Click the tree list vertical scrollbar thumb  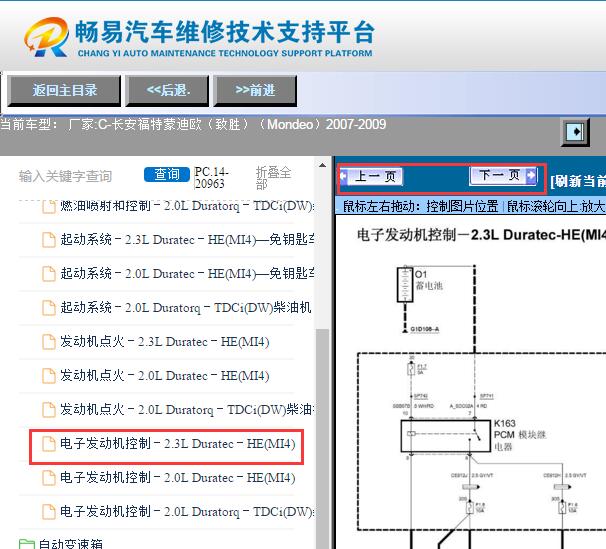[322, 437]
